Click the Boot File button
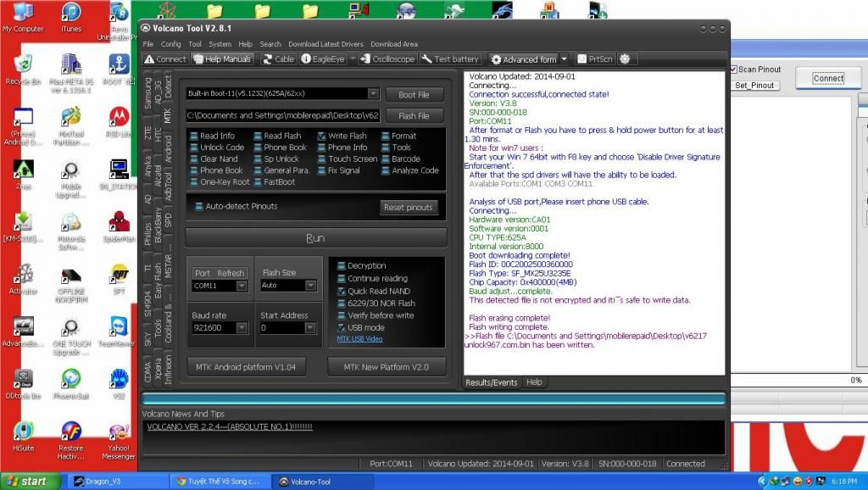This screenshot has height=490, width=868. pos(414,95)
